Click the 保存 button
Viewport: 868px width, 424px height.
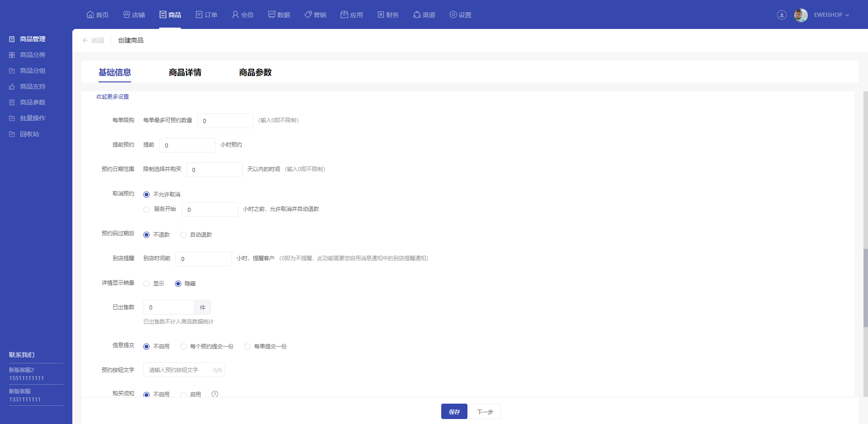click(x=454, y=411)
